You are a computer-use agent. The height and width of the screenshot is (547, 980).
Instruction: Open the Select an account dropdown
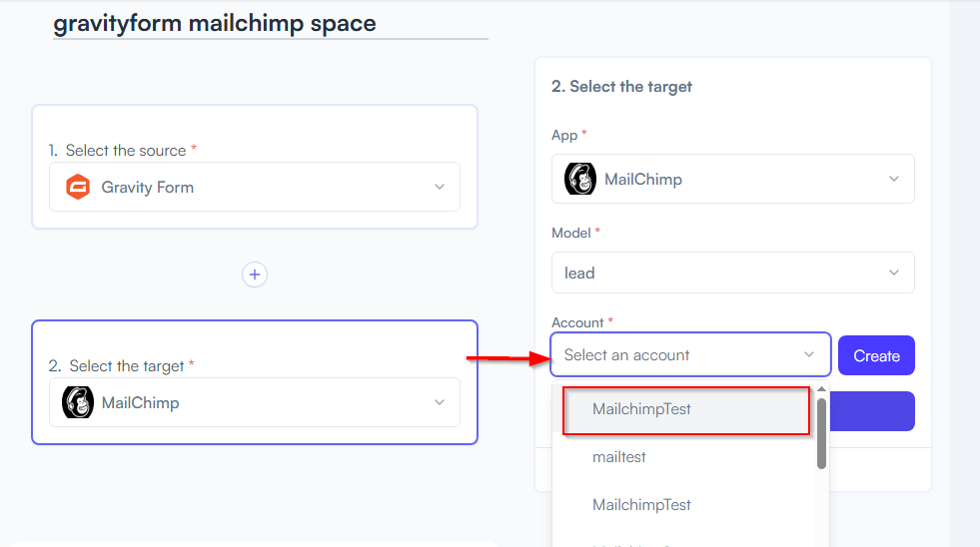point(690,354)
